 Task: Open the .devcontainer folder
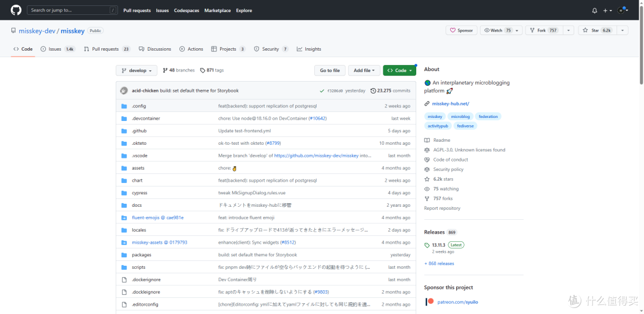pos(146,118)
